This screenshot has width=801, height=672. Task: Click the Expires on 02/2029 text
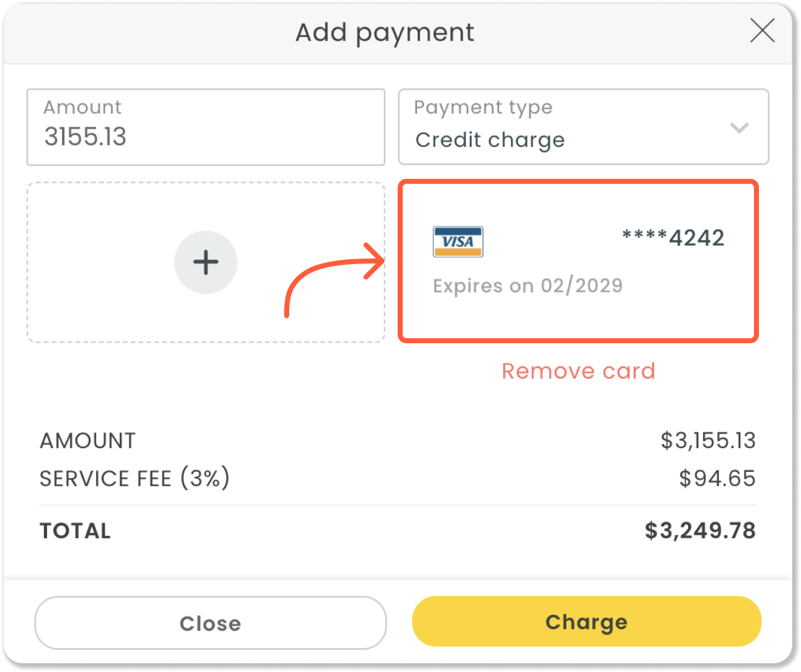(x=528, y=286)
